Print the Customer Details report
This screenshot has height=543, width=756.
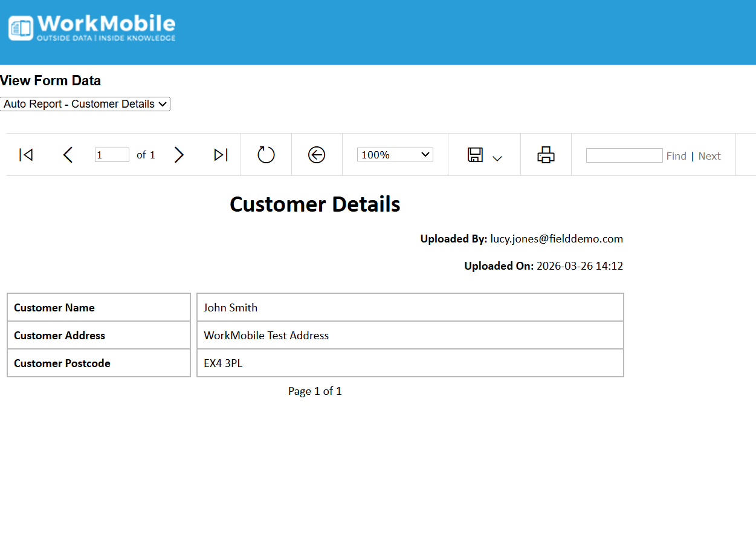[x=546, y=155]
